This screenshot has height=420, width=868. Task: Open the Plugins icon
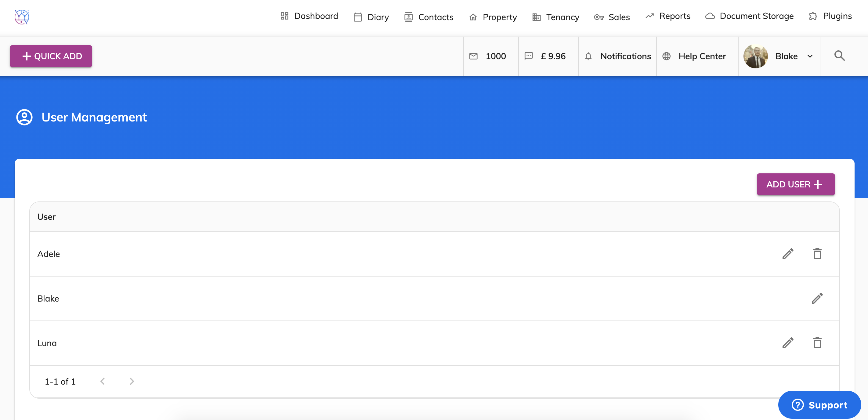point(813,16)
